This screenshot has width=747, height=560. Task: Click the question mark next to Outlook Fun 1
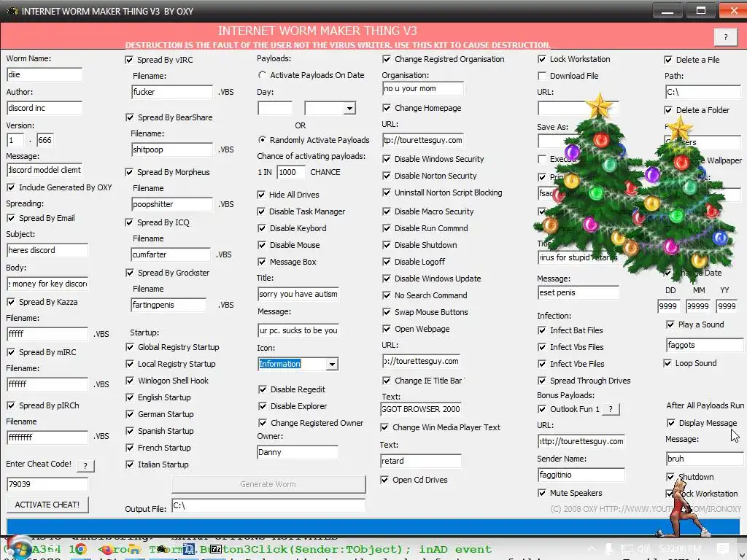[x=611, y=409]
